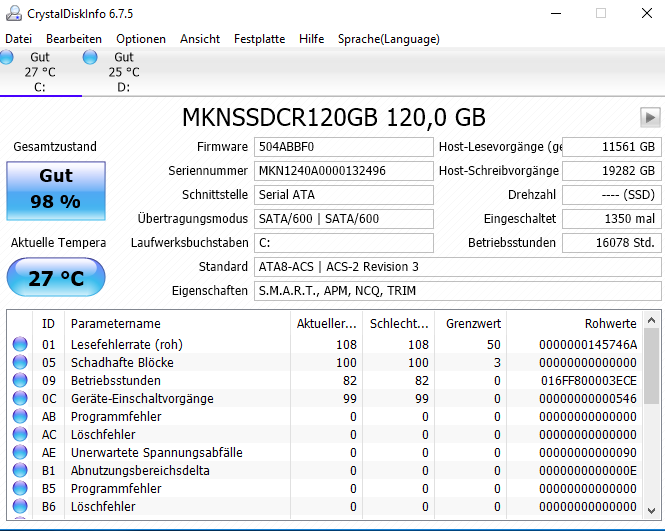Click the Standard field ATA8-ACS
665x531 pixels.
click(458, 267)
